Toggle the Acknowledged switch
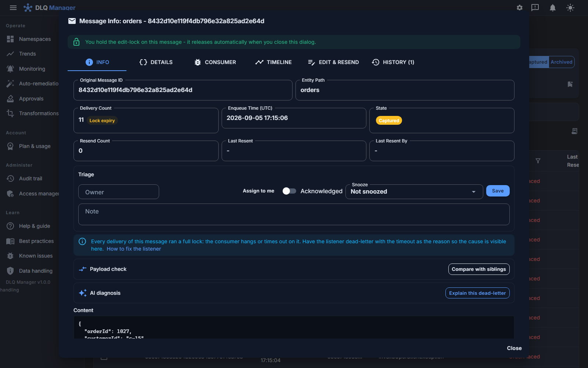 tap(289, 191)
